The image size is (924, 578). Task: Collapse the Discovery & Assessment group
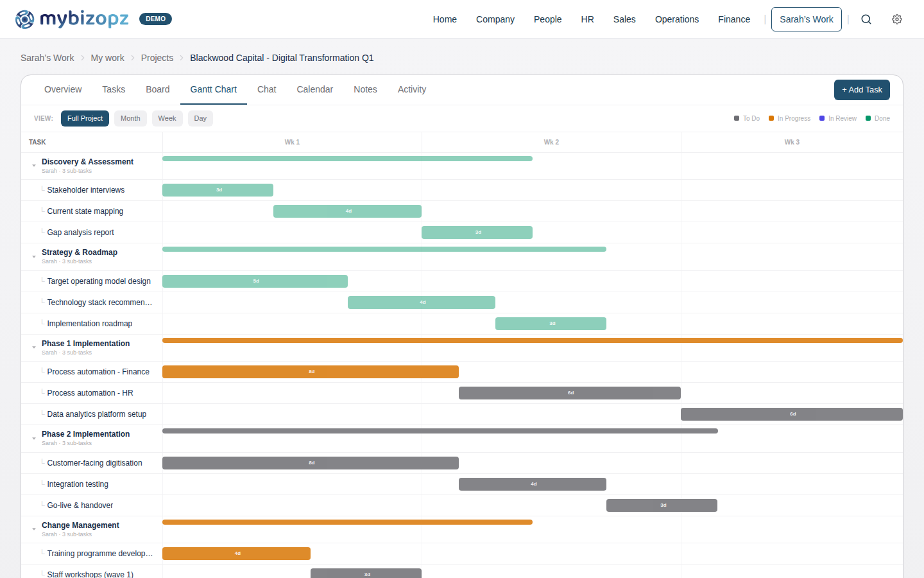[33, 165]
